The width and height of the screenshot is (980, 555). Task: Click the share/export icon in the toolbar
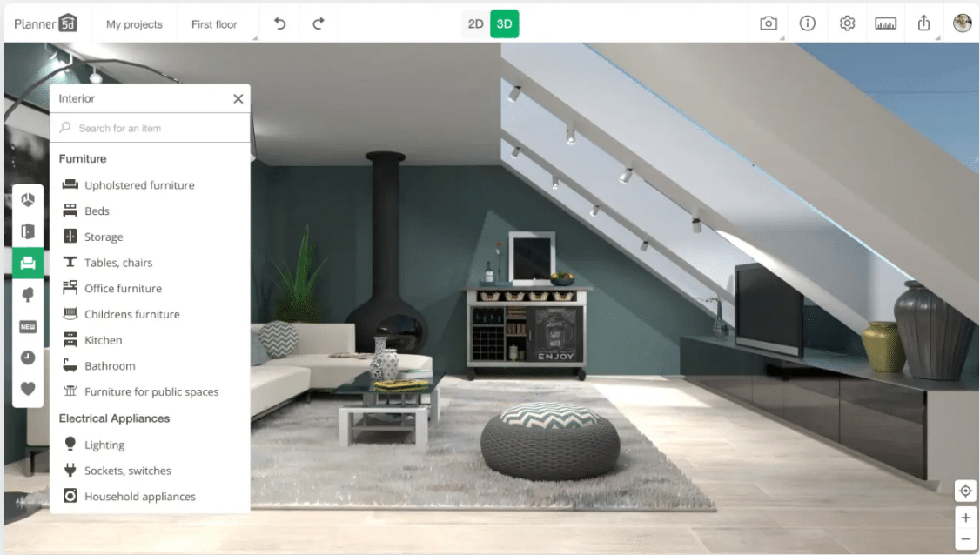pyautogui.click(x=924, y=23)
